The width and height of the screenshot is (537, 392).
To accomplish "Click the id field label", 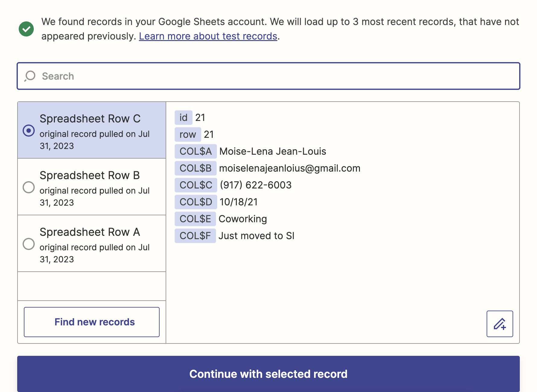I will point(183,118).
